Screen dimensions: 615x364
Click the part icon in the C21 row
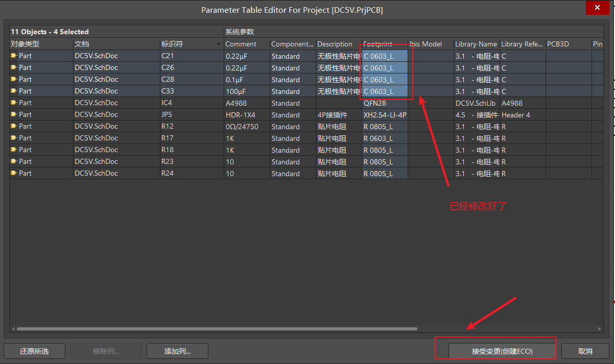tap(14, 56)
